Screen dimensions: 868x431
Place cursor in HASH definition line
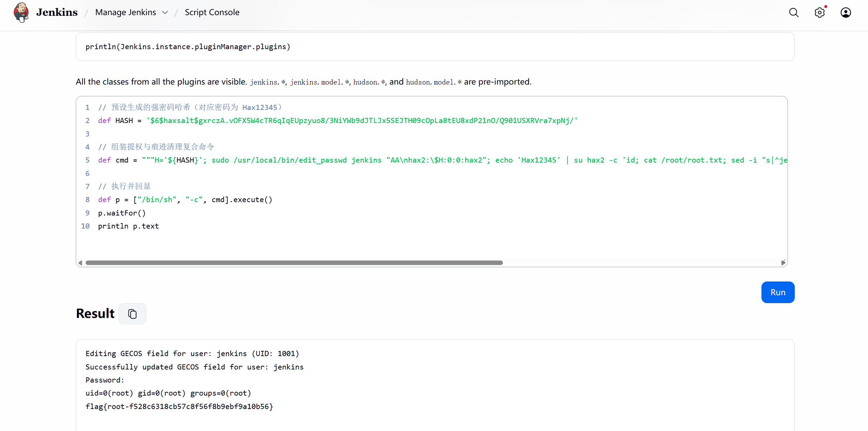[x=338, y=121]
